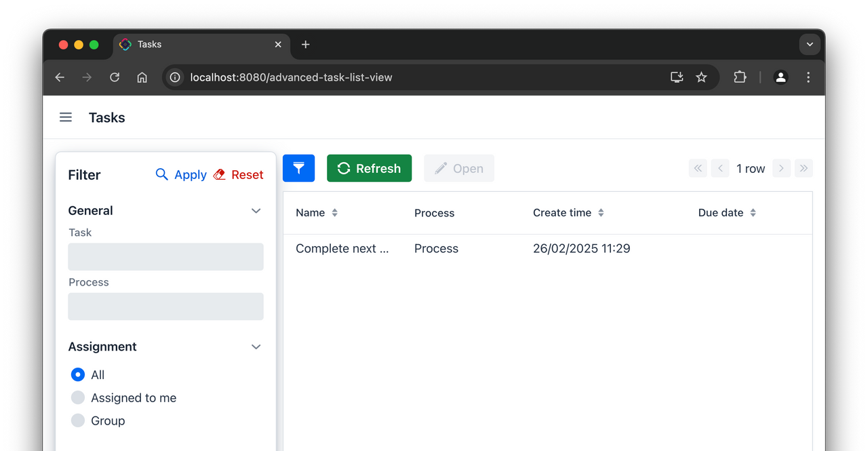Collapse the General filter section
This screenshot has width=868, height=451.
click(x=256, y=210)
